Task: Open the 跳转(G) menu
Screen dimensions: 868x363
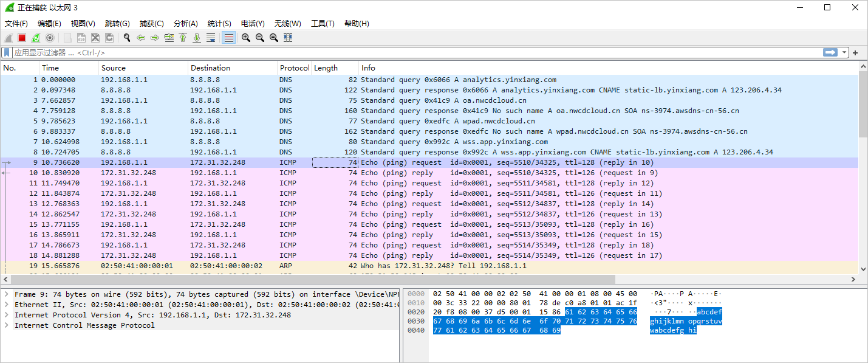Action: click(x=117, y=24)
